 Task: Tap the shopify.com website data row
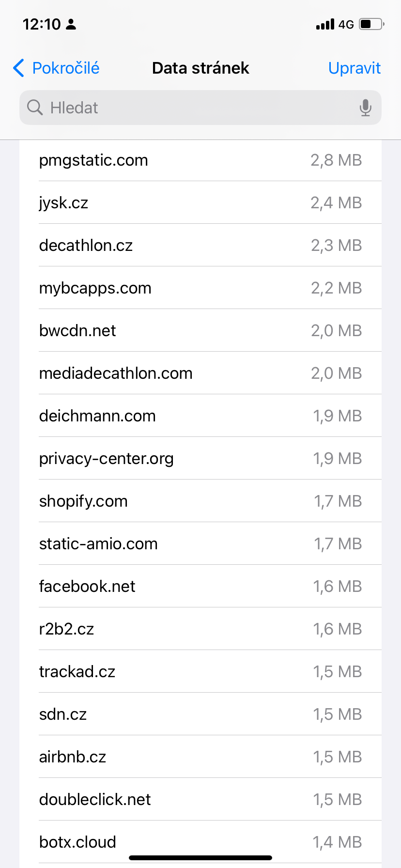click(200, 501)
